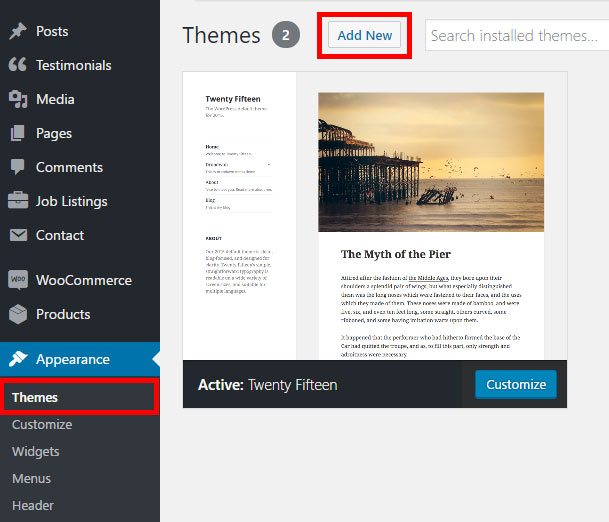Click the Themes page heading

pyautogui.click(x=221, y=35)
